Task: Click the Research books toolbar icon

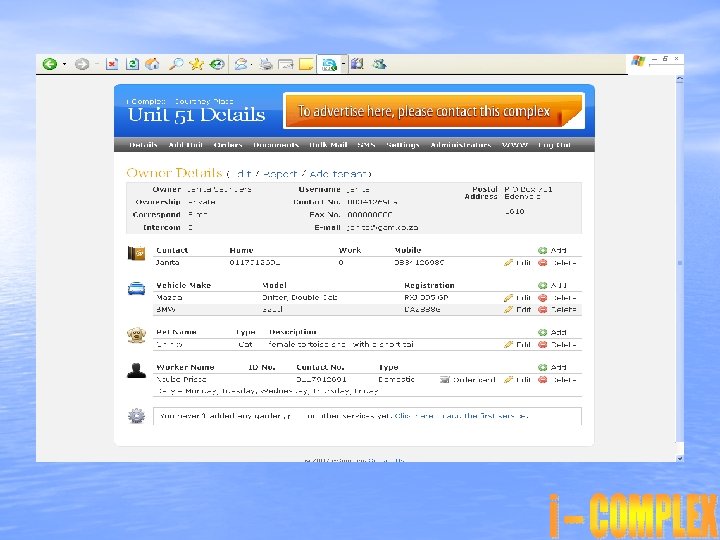Action: click(x=357, y=64)
